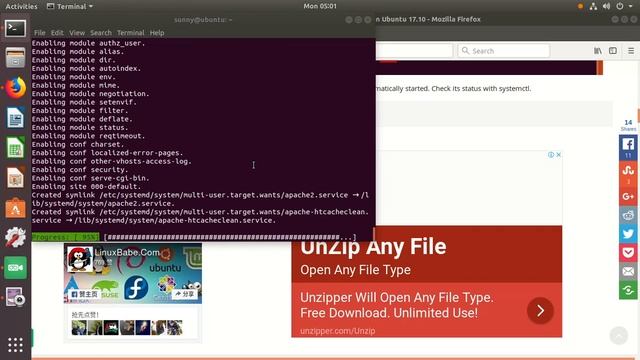Click 'Enabling module deflate.' line

pos(82,119)
